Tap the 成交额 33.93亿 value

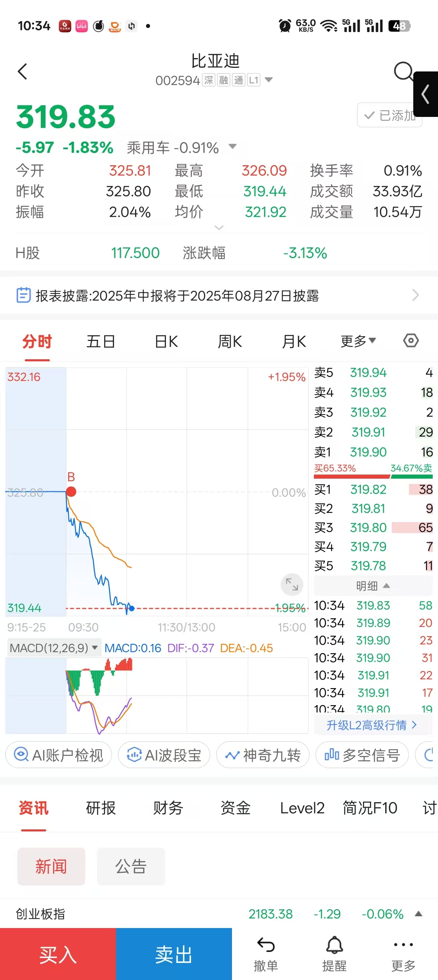397,191
